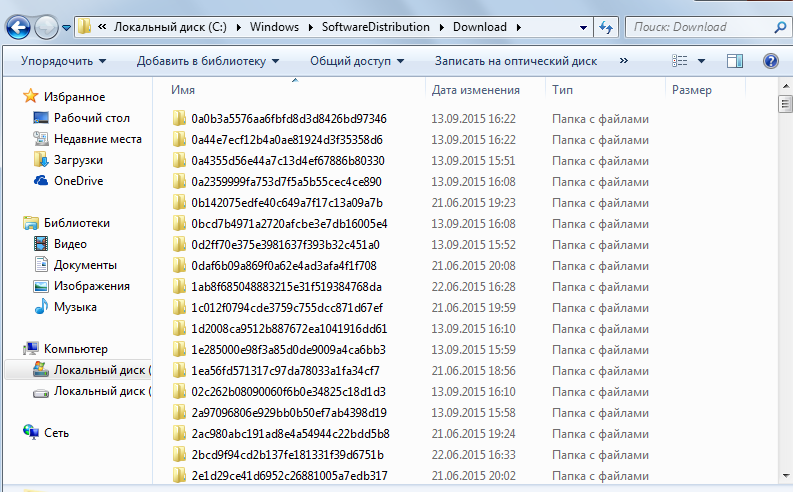793x492 pixels.
Task: Refresh the Download folder view
Action: point(605,27)
